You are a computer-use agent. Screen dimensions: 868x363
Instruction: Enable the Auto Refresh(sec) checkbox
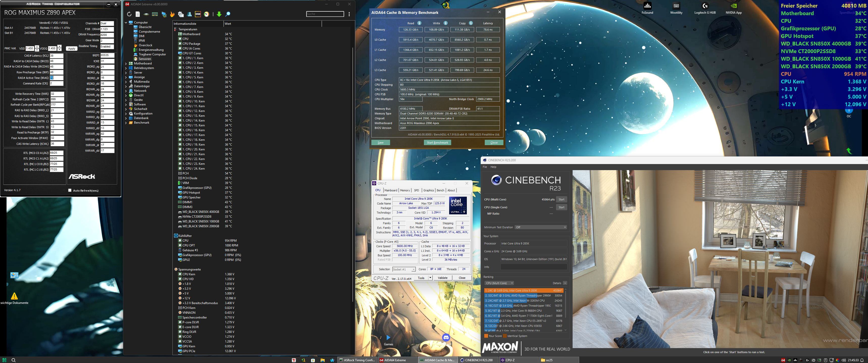coord(70,190)
